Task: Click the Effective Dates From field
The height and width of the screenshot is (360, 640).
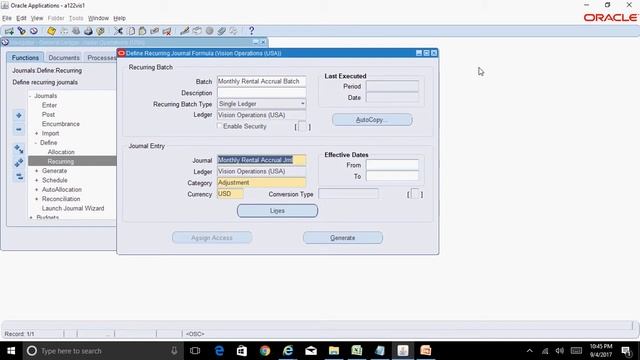Action: [392, 165]
